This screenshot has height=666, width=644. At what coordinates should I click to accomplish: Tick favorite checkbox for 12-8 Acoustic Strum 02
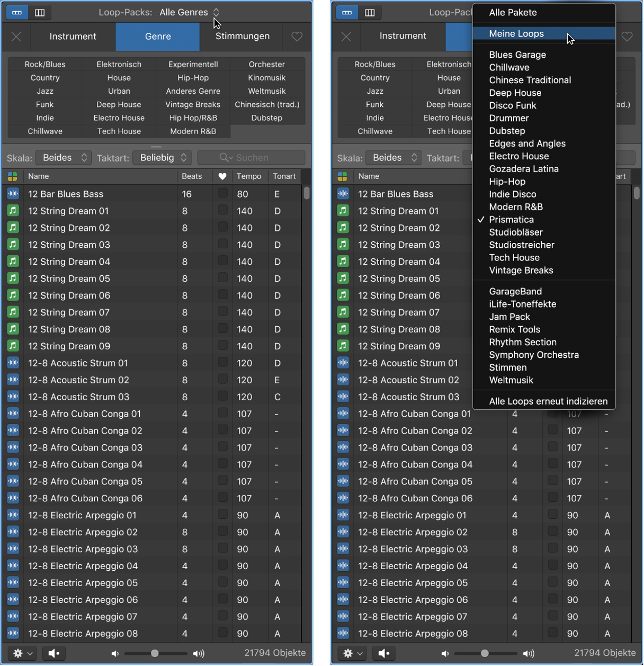[223, 379]
